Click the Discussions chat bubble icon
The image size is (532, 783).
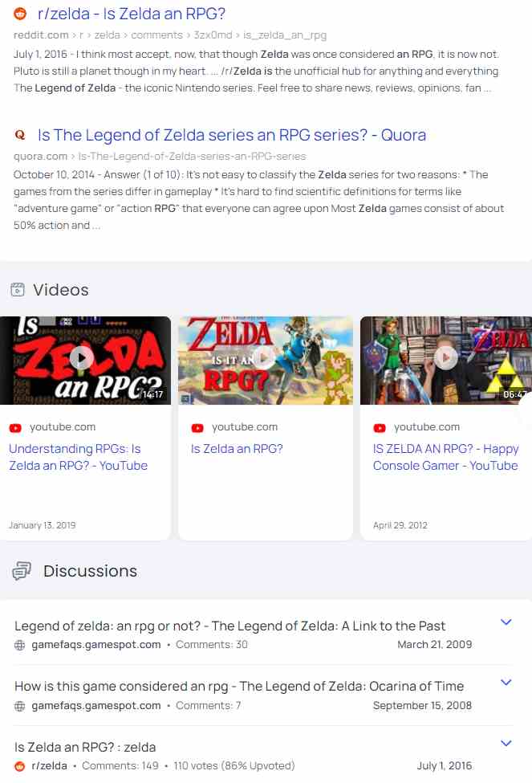22,571
